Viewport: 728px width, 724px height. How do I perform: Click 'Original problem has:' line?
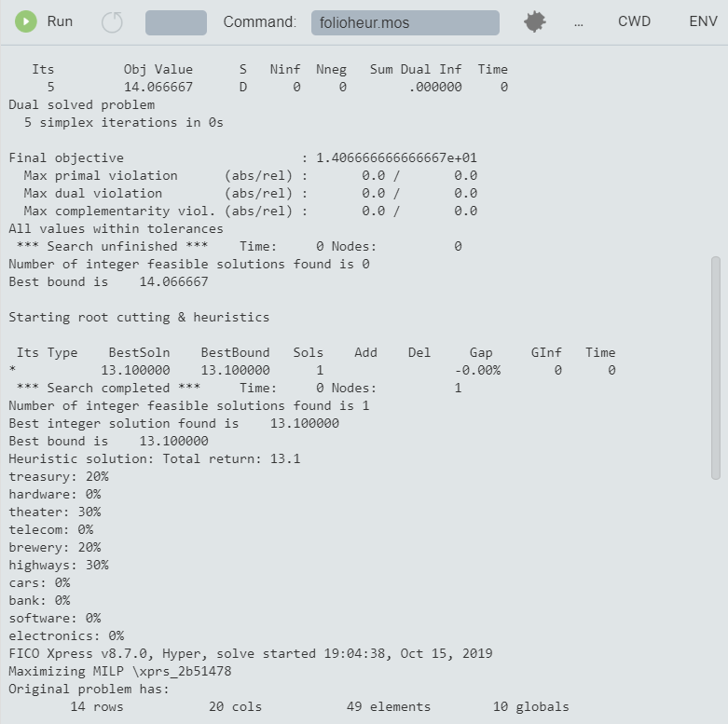pos(89,690)
